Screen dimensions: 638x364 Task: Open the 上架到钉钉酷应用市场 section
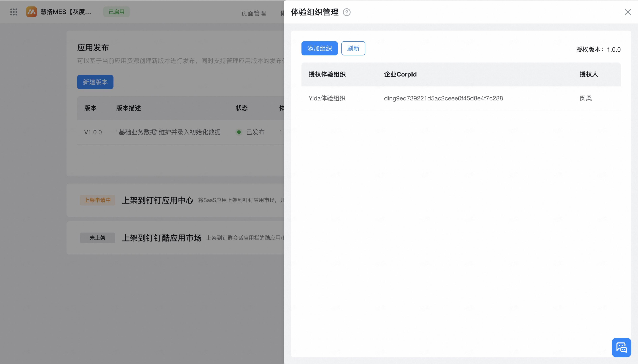click(x=162, y=238)
